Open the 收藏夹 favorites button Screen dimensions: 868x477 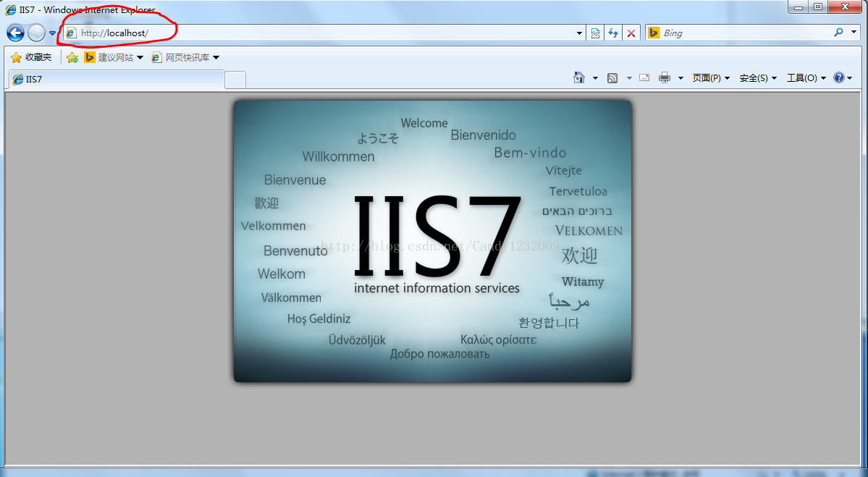tap(32, 57)
